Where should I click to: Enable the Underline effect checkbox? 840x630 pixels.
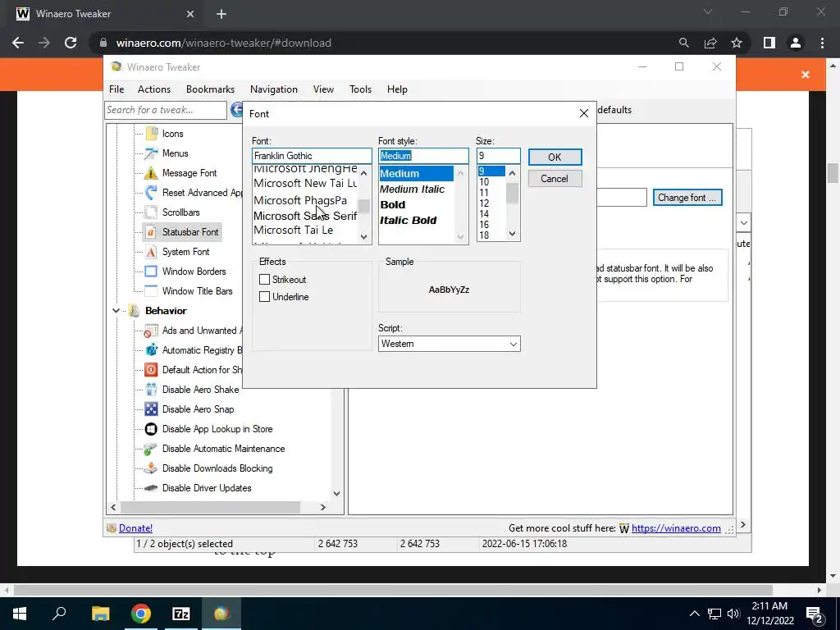click(x=264, y=296)
